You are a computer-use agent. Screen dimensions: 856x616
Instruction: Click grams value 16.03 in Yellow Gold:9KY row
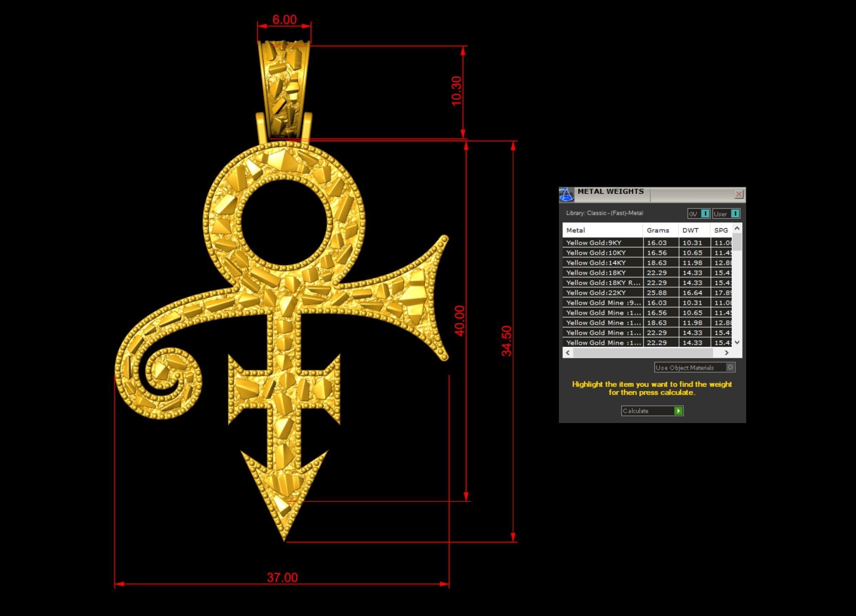pos(657,243)
